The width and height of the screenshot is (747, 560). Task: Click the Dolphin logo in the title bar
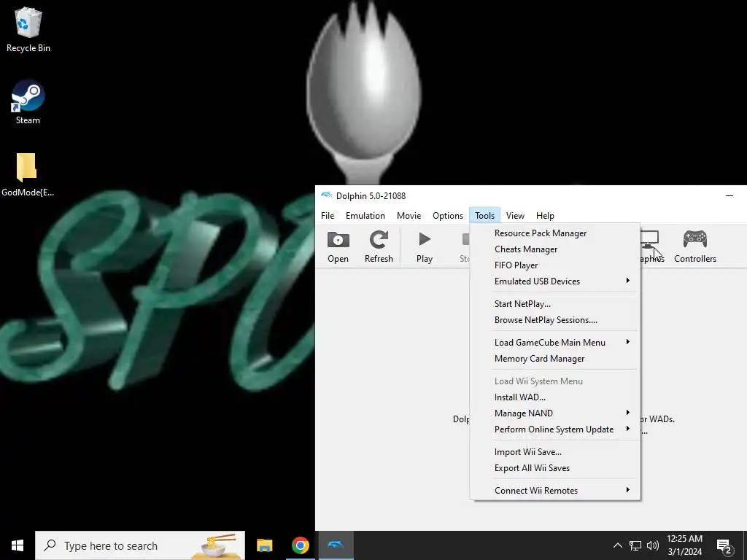(326, 195)
